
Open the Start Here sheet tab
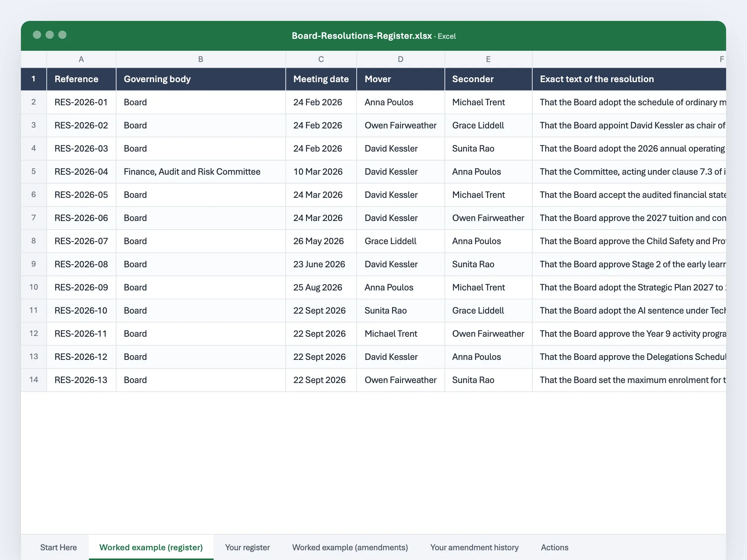[x=58, y=547]
